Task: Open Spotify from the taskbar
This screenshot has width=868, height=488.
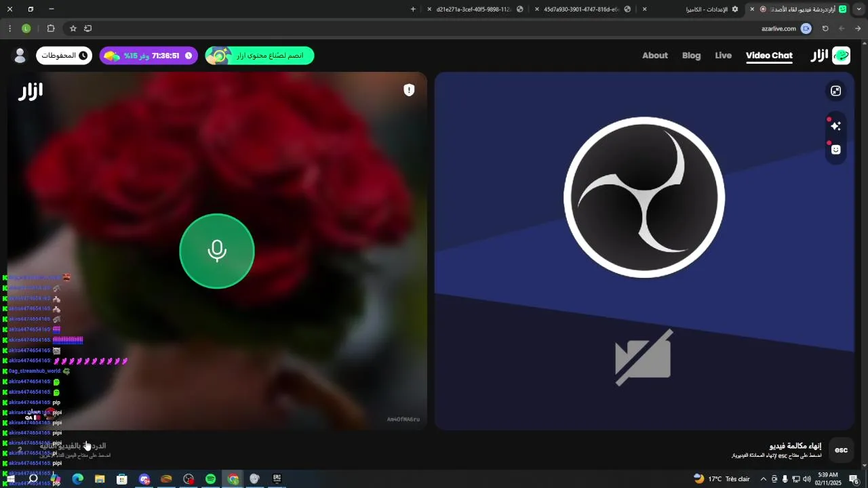Action: [211, 479]
